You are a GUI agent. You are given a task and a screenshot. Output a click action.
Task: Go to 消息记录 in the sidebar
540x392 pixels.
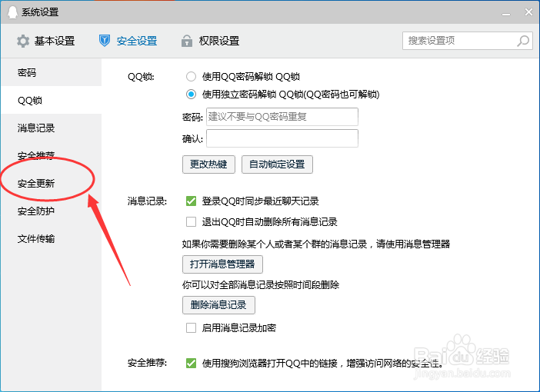(51, 128)
